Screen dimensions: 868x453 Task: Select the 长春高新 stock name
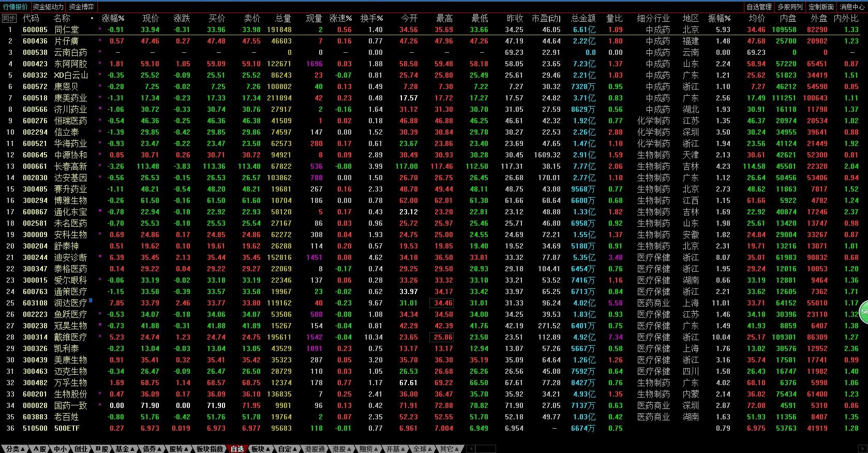(x=71, y=166)
